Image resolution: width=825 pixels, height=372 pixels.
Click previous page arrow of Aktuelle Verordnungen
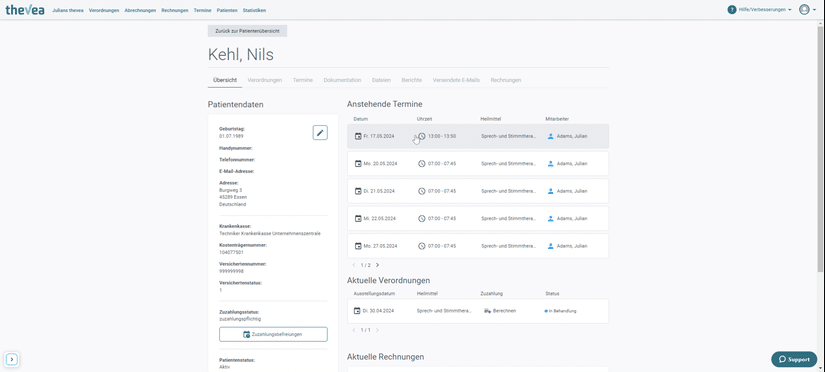354,330
